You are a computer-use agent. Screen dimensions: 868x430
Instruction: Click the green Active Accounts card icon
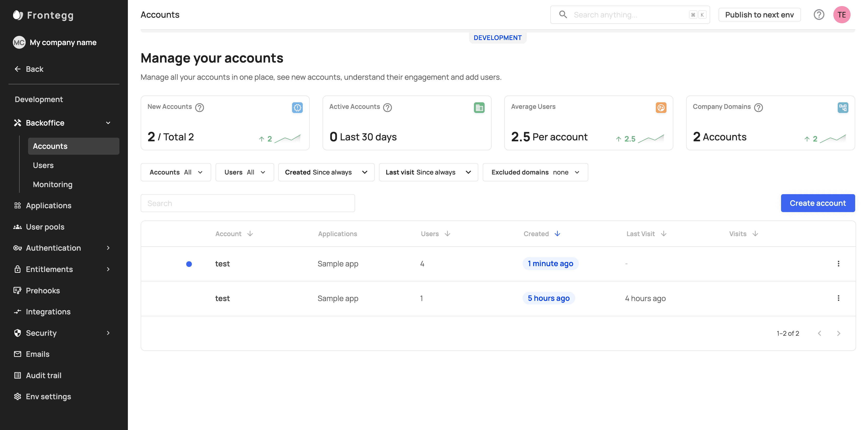point(479,108)
